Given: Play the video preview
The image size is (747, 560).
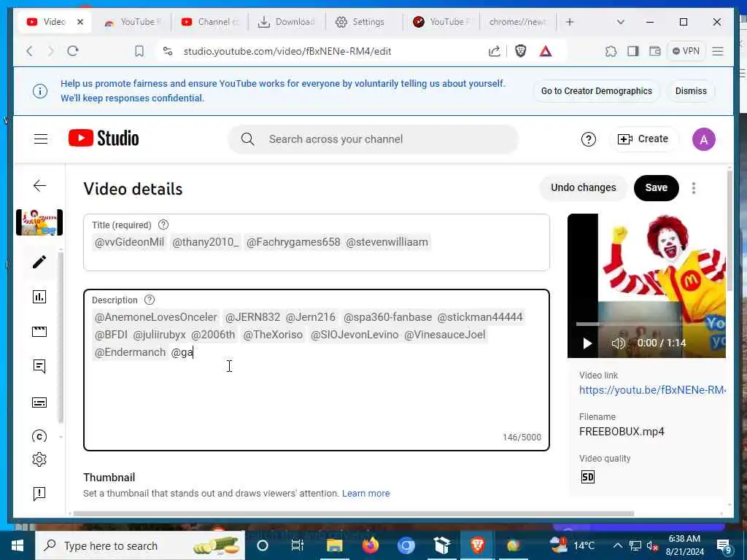Looking at the screenshot, I should [587, 343].
